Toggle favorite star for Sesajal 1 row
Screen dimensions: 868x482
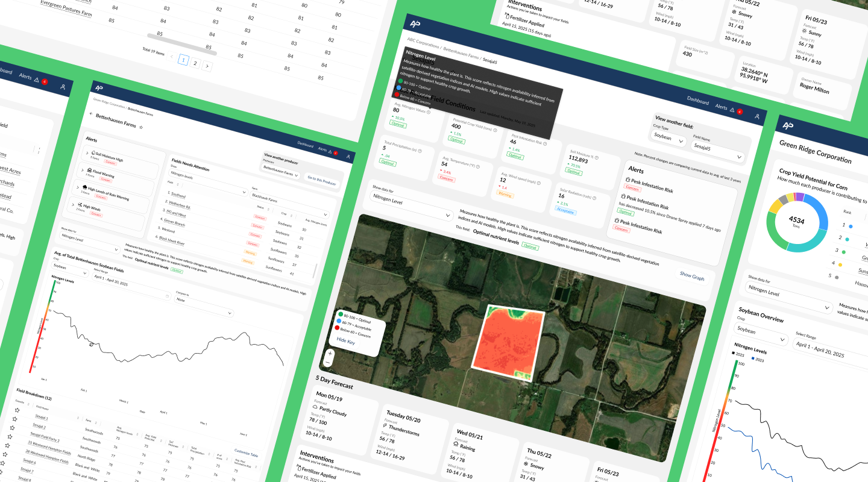[x=17, y=411]
